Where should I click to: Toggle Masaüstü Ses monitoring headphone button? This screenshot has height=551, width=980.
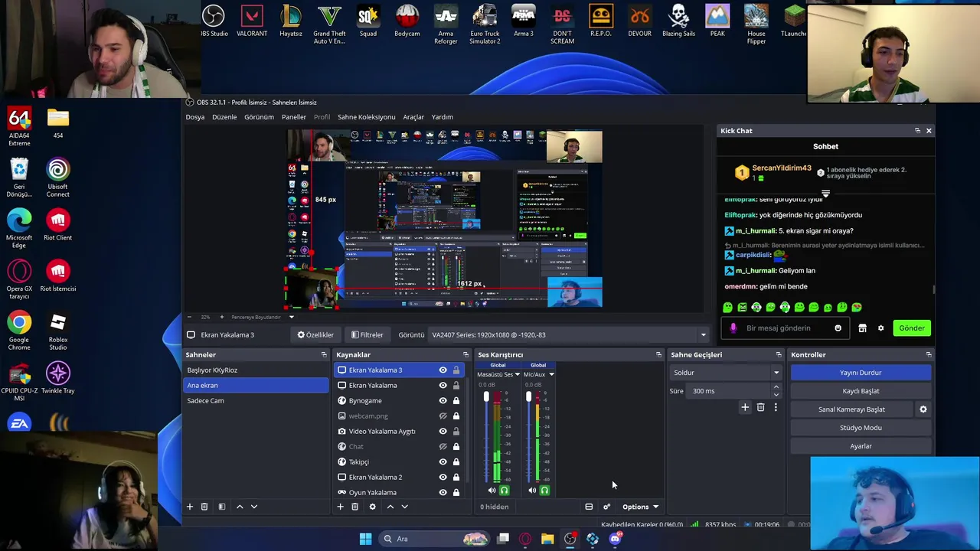504,491
